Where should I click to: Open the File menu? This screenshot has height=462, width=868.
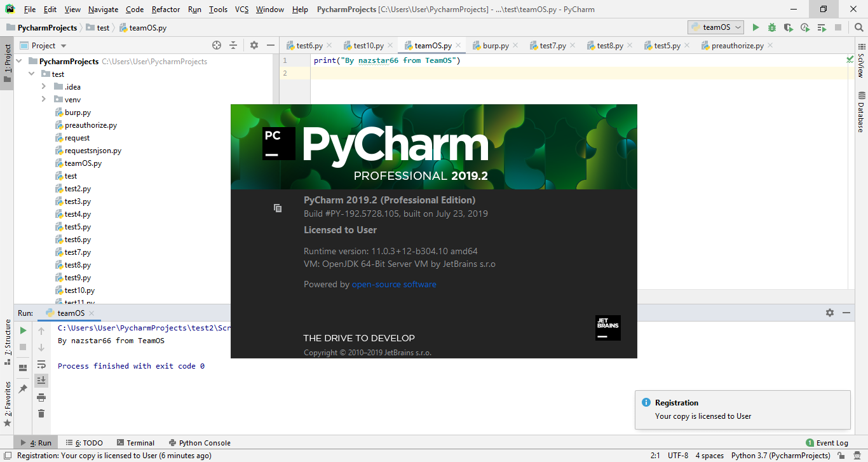30,10
